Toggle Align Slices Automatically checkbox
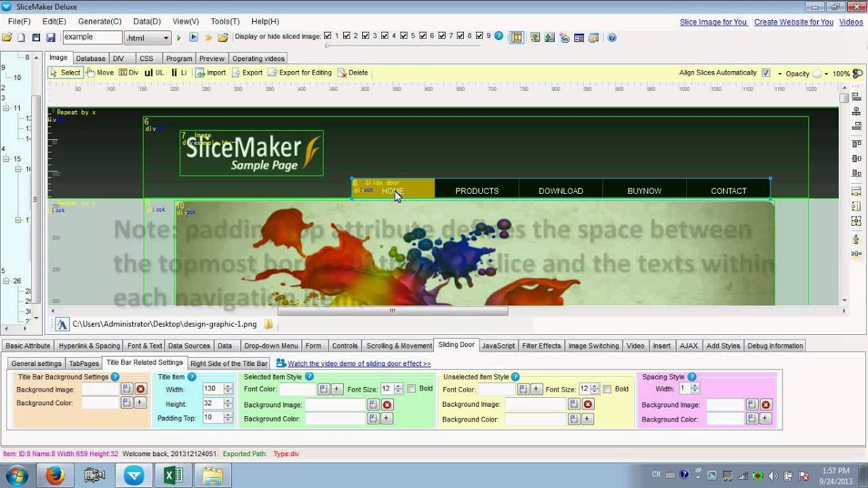This screenshot has width=868, height=488. coord(766,73)
